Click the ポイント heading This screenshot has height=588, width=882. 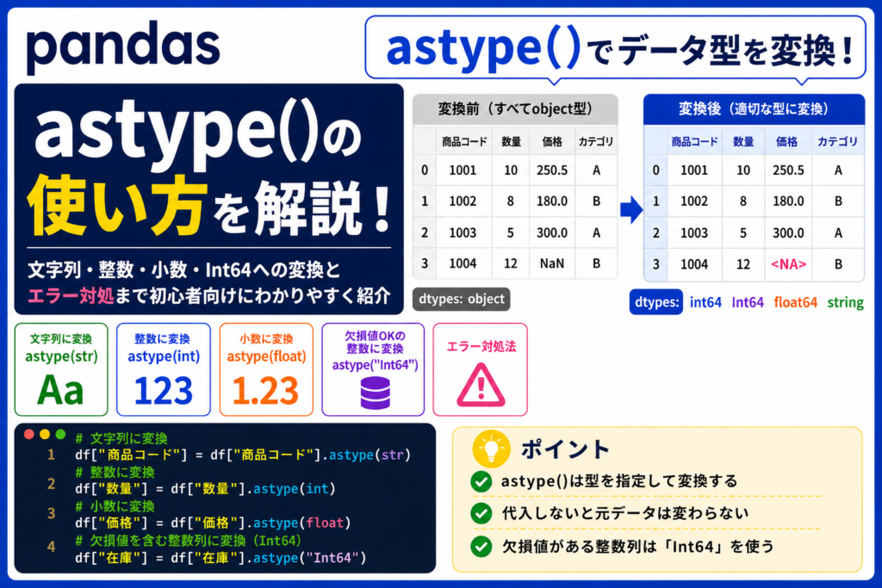(565, 449)
